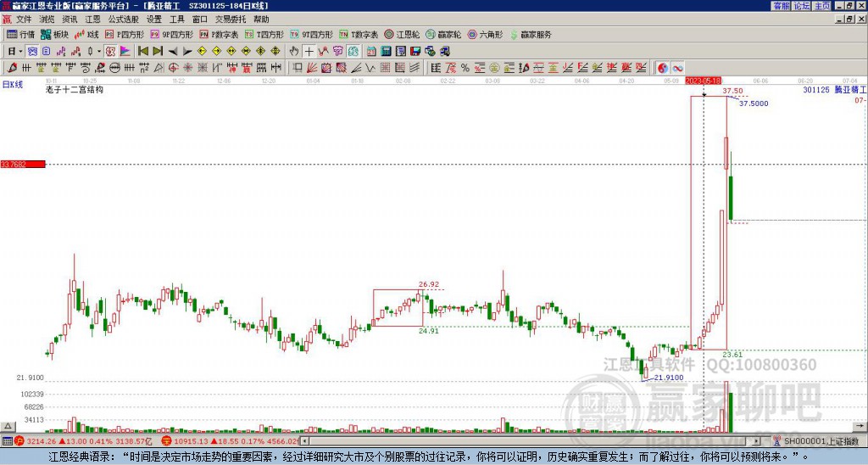The height and width of the screenshot is (465, 868).
Task: Open the 行情 quotes view
Action: point(20,34)
